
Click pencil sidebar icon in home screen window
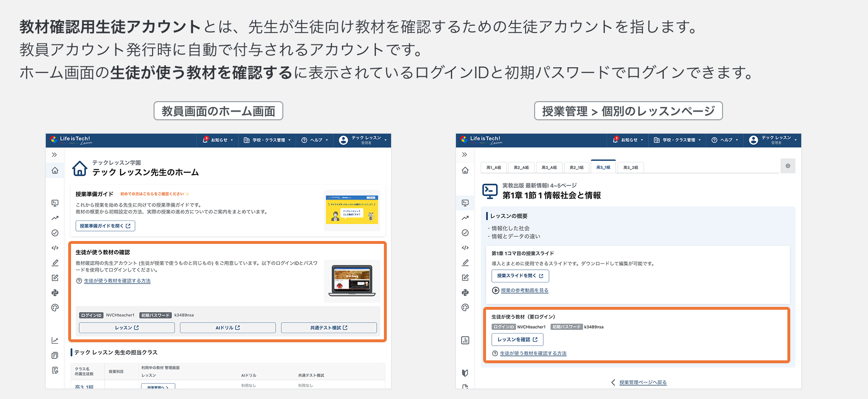coord(55,262)
